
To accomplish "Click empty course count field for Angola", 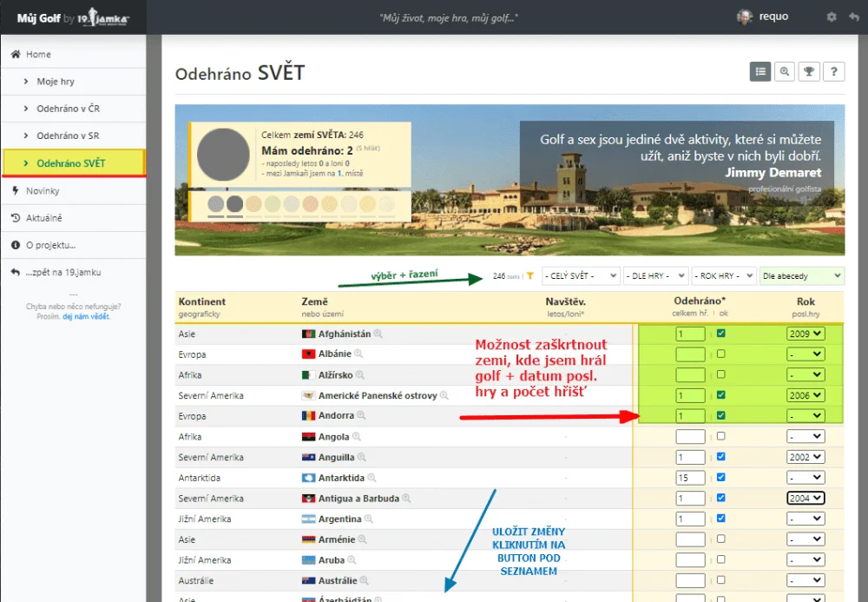I will pyautogui.click(x=690, y=436).
